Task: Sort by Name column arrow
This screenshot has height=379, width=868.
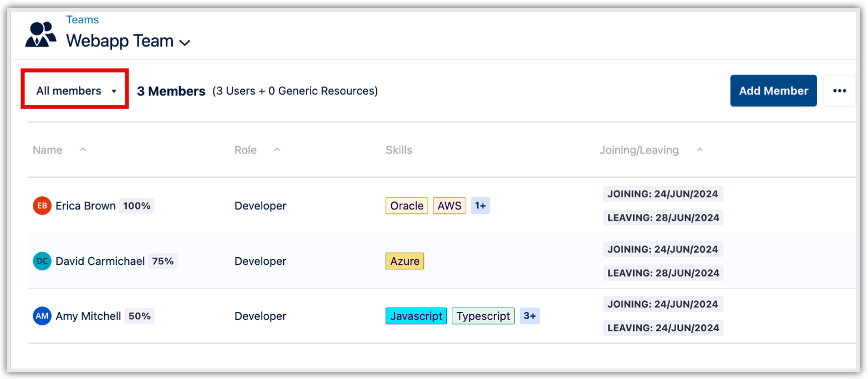Action: (83, 150)
